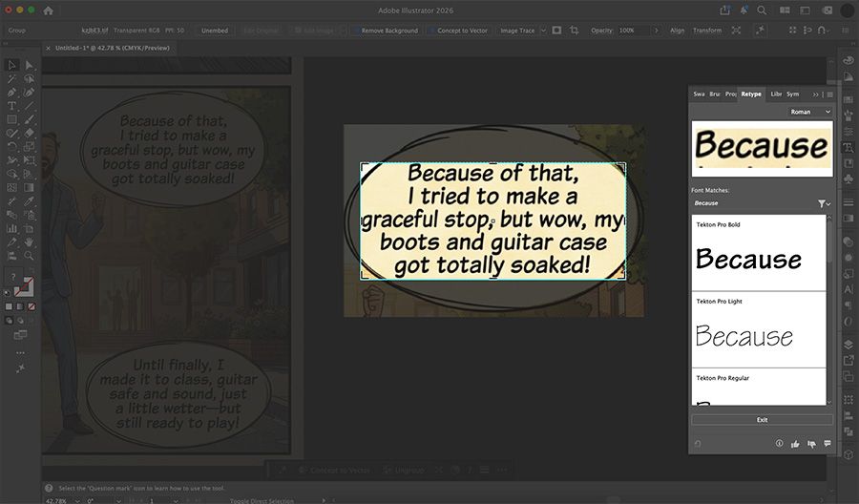This screenshot has width=859, height=504.
Task: Open the info icon in Retype panel
Action: tap(779, 444)
